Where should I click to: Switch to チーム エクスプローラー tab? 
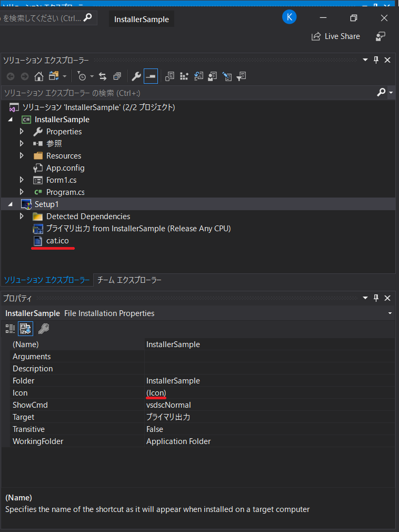point(129,280)
